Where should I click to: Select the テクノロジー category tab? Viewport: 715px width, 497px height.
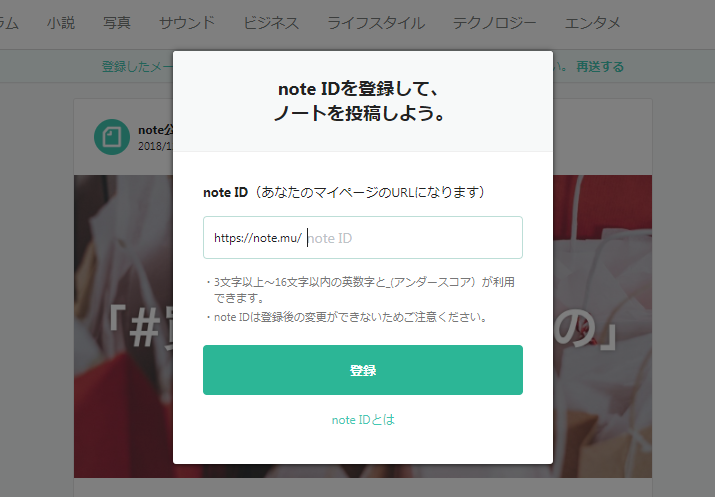click(x=494, y=23)
